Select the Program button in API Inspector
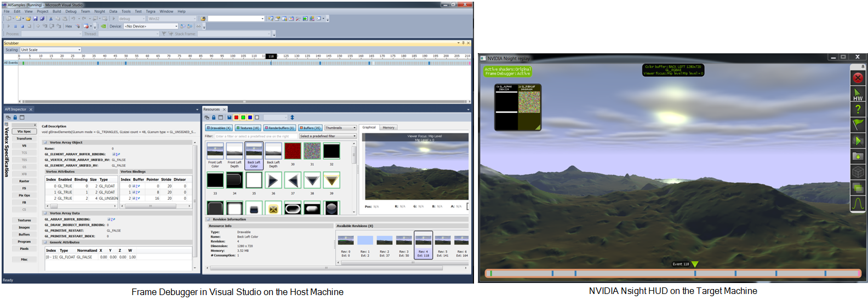The height and width of the screenshot is (300, 868). 24,241
